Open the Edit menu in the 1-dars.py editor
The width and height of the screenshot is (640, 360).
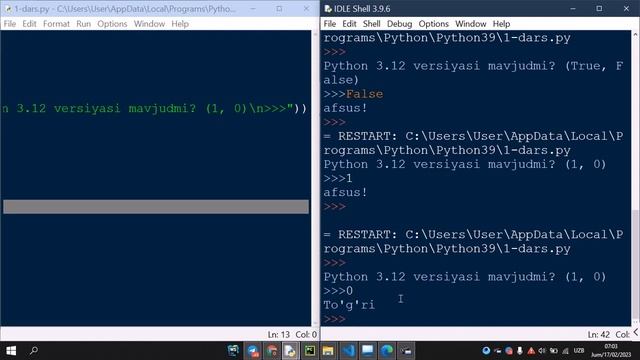tap(29, 24)
